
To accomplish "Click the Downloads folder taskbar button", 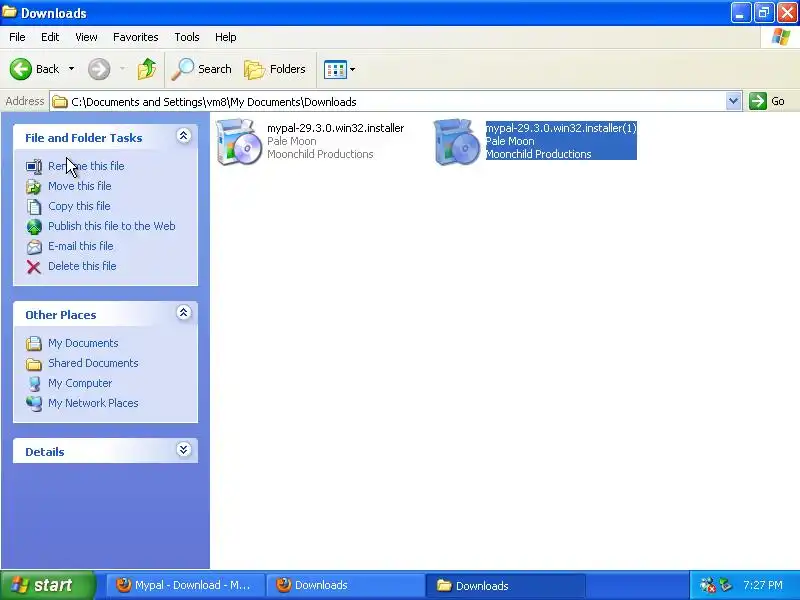I will pos(506,585).
